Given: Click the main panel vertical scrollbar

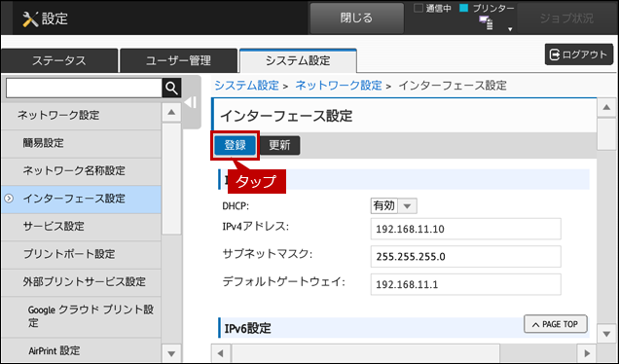Looking at the screenshot, I should tap(606, 221).
